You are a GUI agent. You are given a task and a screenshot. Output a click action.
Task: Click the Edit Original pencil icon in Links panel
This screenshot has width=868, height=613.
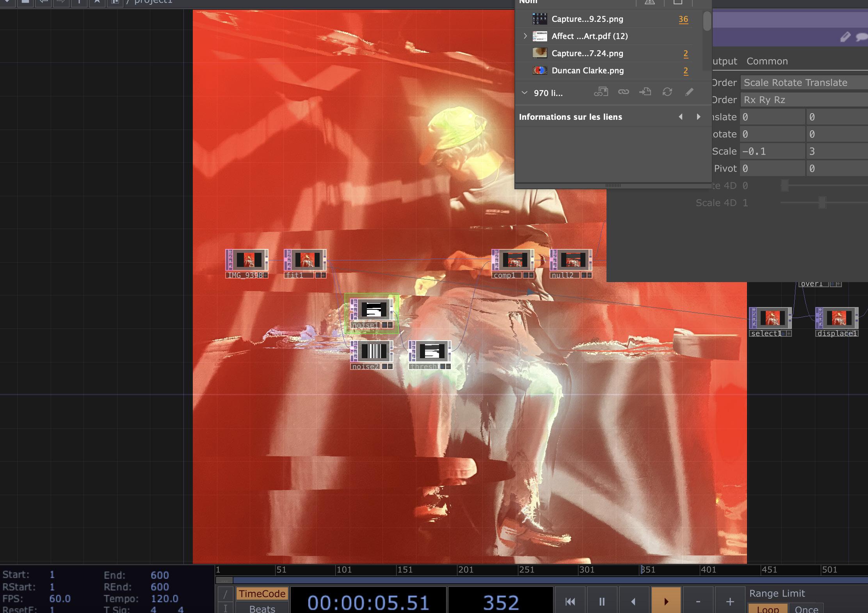[x=689, y=92]
